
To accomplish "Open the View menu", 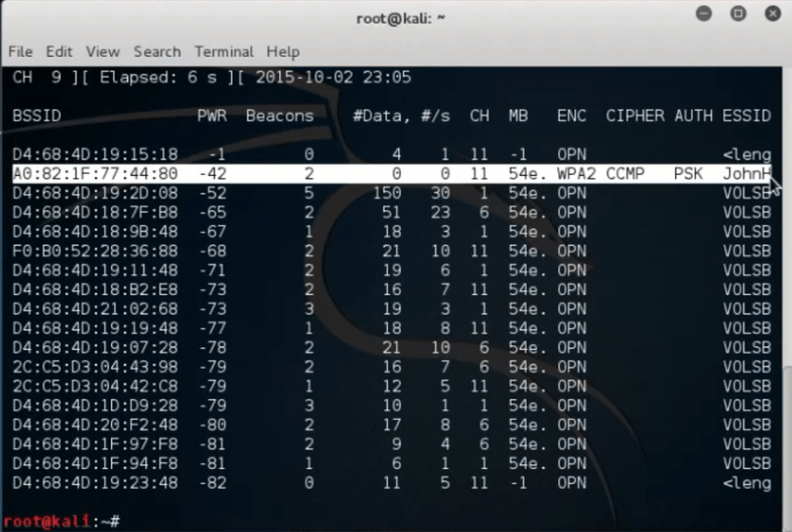I will coord(103,52).
